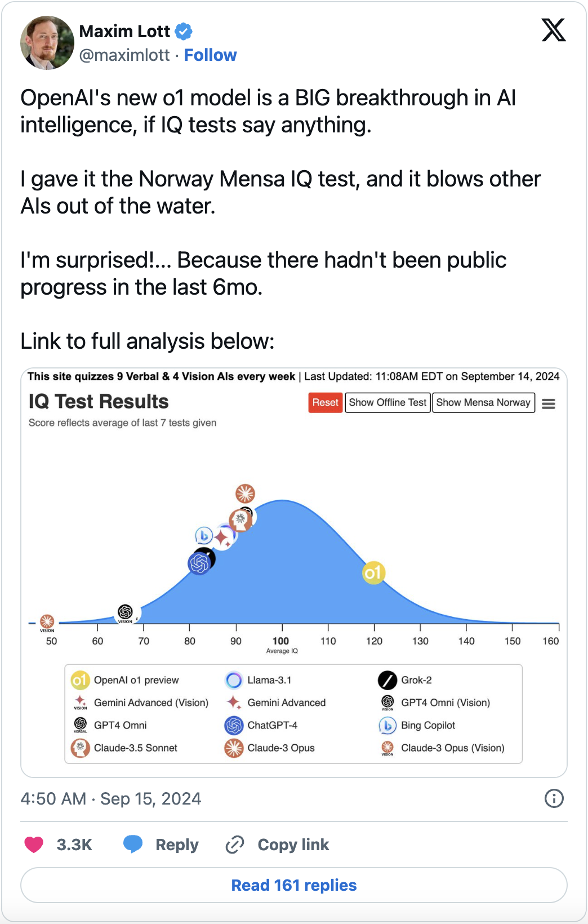
Task: Click the yellow o1 marker on chart
Action: [x=373, y=573]
